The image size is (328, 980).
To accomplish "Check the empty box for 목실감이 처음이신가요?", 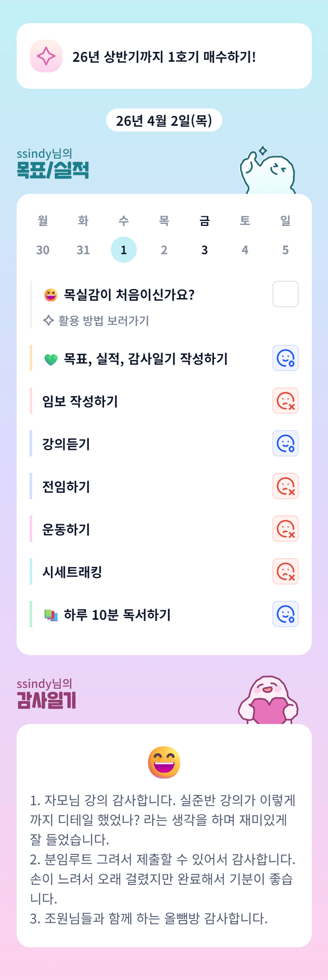I will [x=285, y=294].
